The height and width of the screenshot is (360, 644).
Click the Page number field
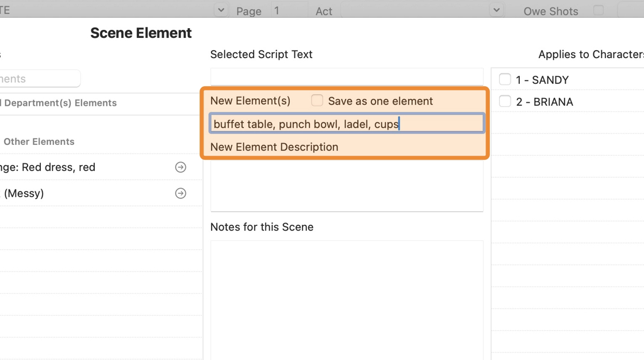tap(289, 10)
